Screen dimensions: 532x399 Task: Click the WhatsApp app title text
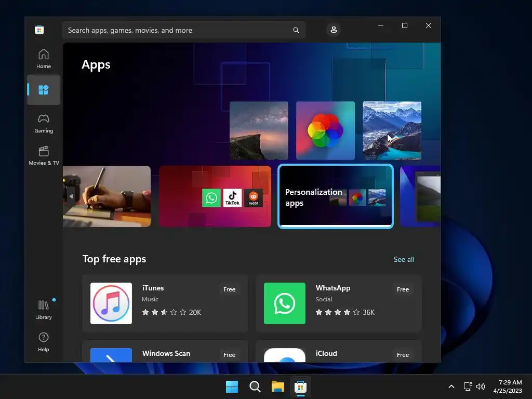coord(333,288)
